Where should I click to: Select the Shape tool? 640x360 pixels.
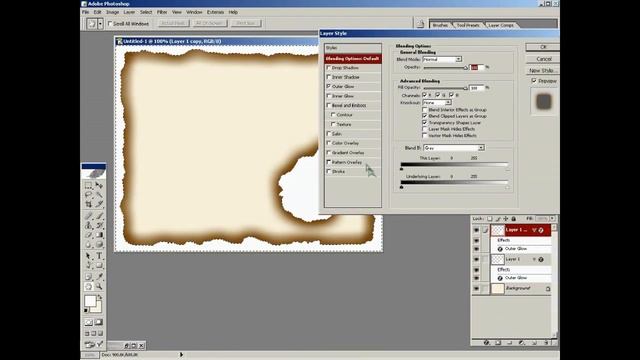pyautogui.click(x=99, y=266)
